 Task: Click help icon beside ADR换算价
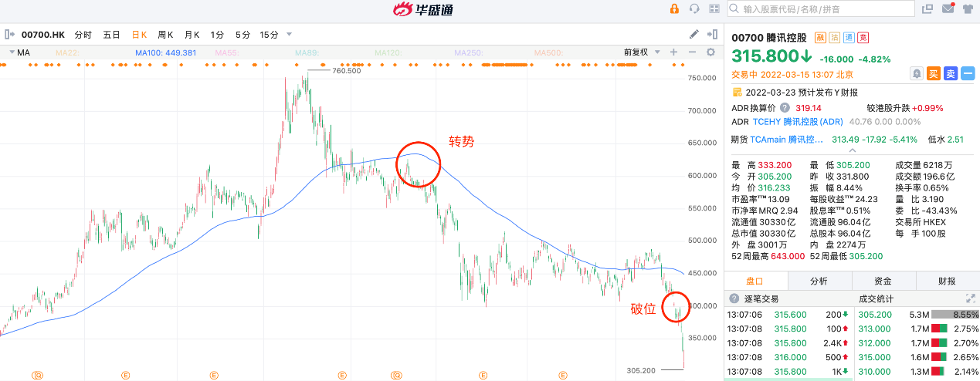click(x=785, y=108)
